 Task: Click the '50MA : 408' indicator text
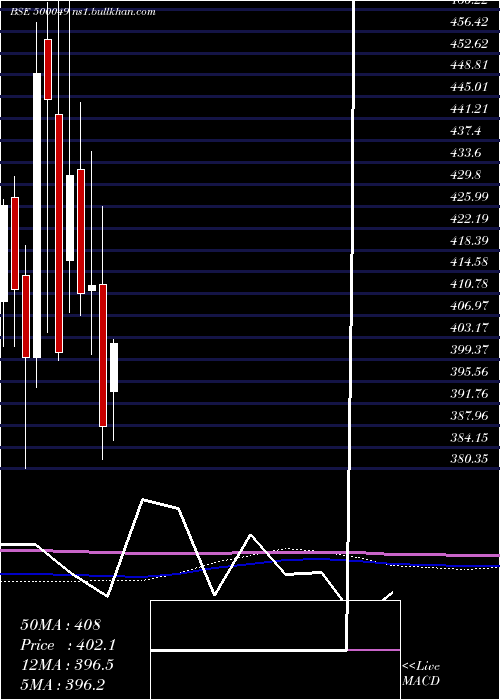click(60, 625)
